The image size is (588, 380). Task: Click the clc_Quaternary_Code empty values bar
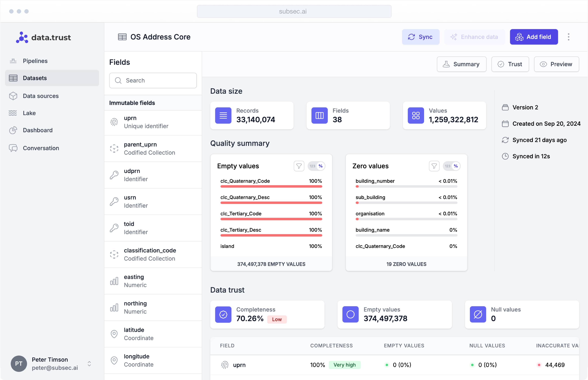click(271, 186)
